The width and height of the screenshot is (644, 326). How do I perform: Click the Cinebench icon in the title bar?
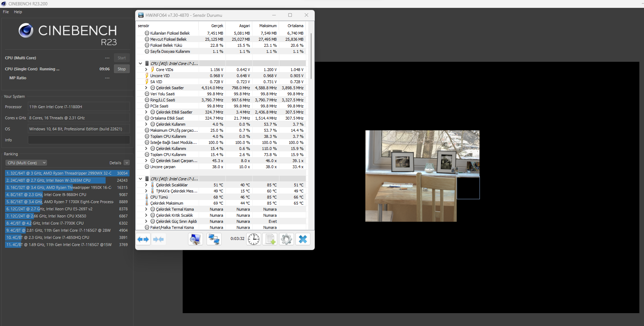point(4,4)
